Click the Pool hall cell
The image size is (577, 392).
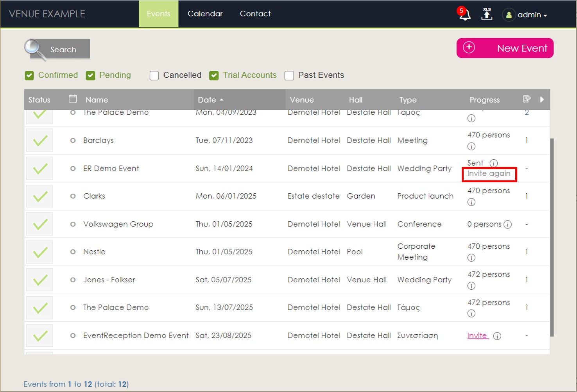pyautogui.click(x=355, y=252)
